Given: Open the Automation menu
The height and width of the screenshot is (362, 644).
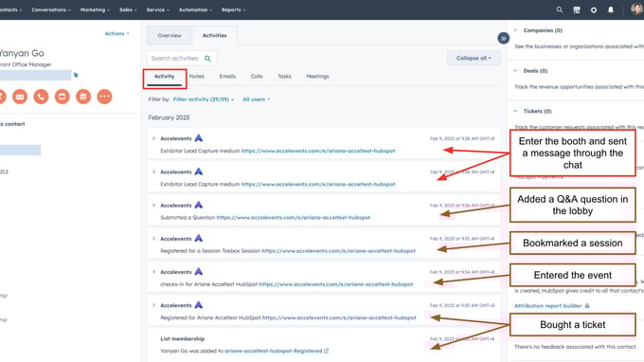Looking at the screenshot, I should (195, 9).
